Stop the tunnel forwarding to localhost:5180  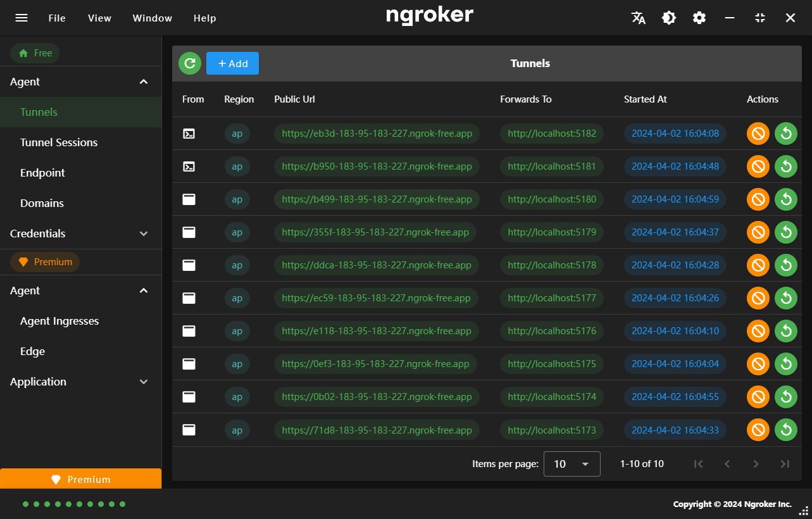[x=758, y=199]
